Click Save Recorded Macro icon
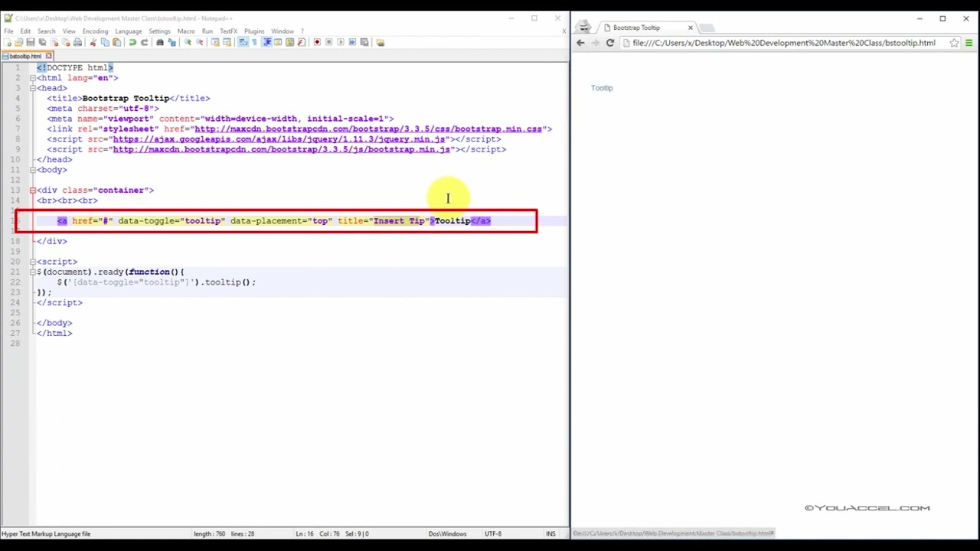Image resolution: width=980 pixels, height=551 pixels. click(365, 42)
